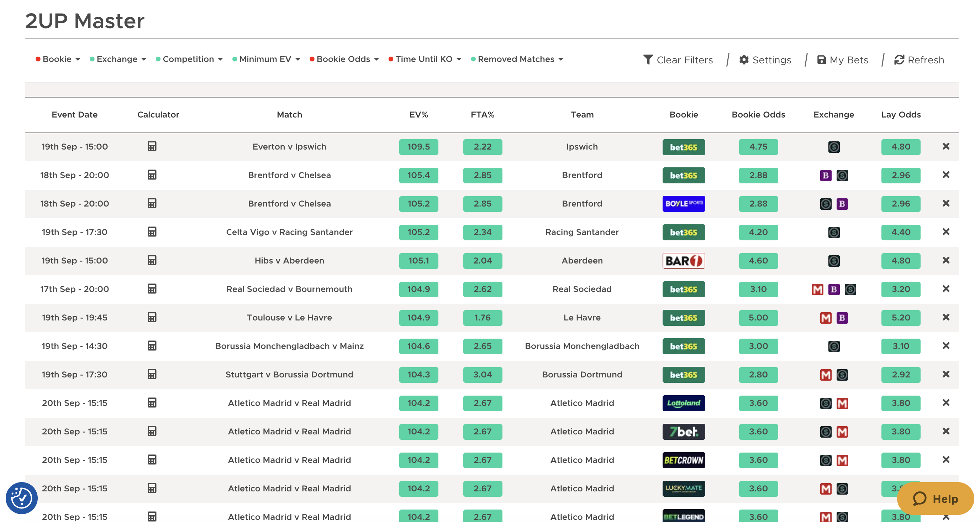Expand the Bookie filter dropdown
The height and width of the screenshot is (522, 980).
click(x=58, y=59)
